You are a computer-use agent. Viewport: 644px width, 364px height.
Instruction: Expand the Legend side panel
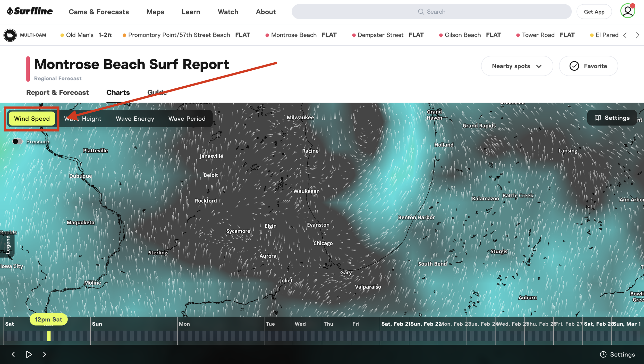pos(7,245)
